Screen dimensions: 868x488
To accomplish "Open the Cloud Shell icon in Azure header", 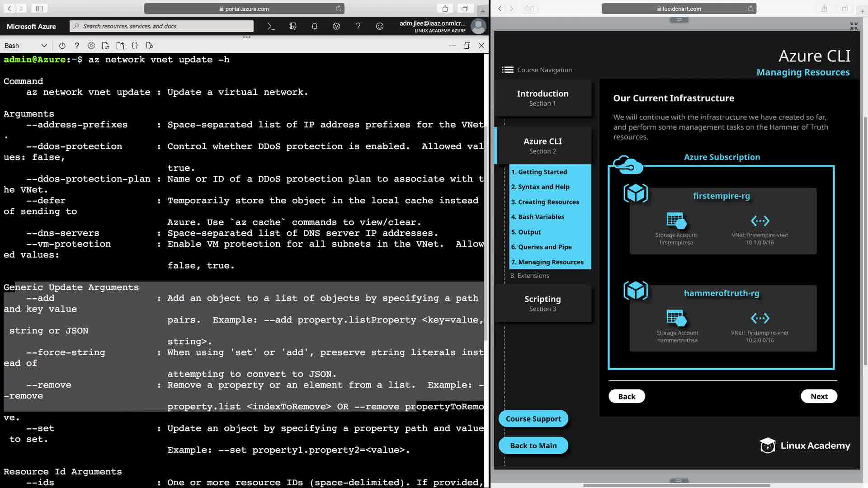I will pos(271,26).
